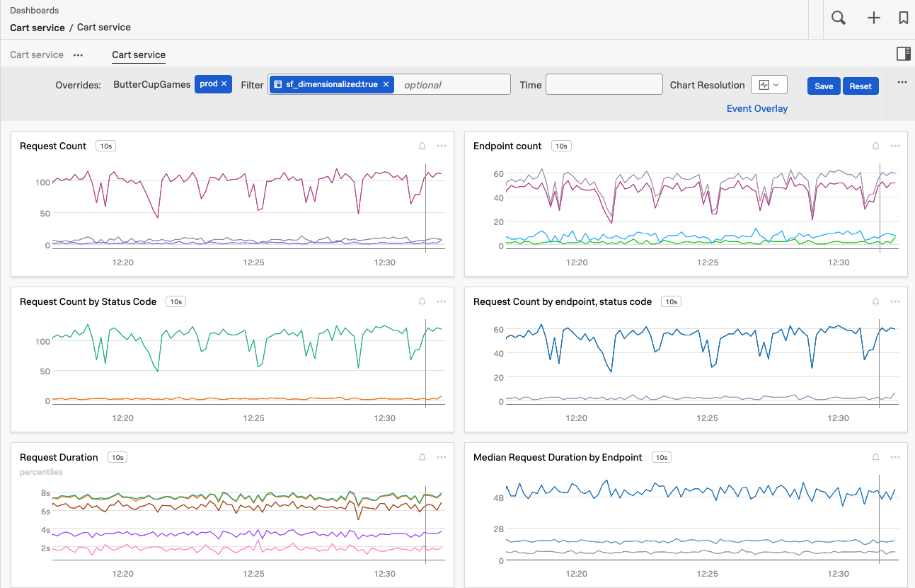This screenshot has width=915, height=588.
Task: Click the Request Count chart title
Action: tap(53, 146)
